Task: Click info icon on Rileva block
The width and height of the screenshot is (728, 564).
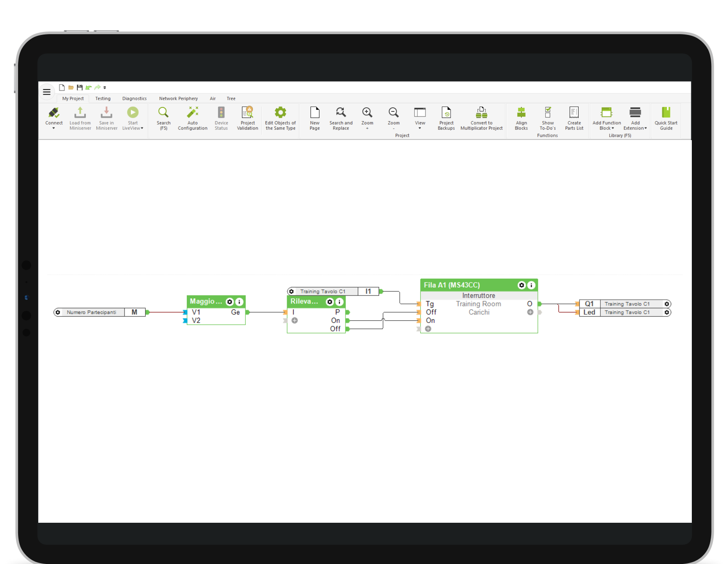Action: (x=340, y=302)
